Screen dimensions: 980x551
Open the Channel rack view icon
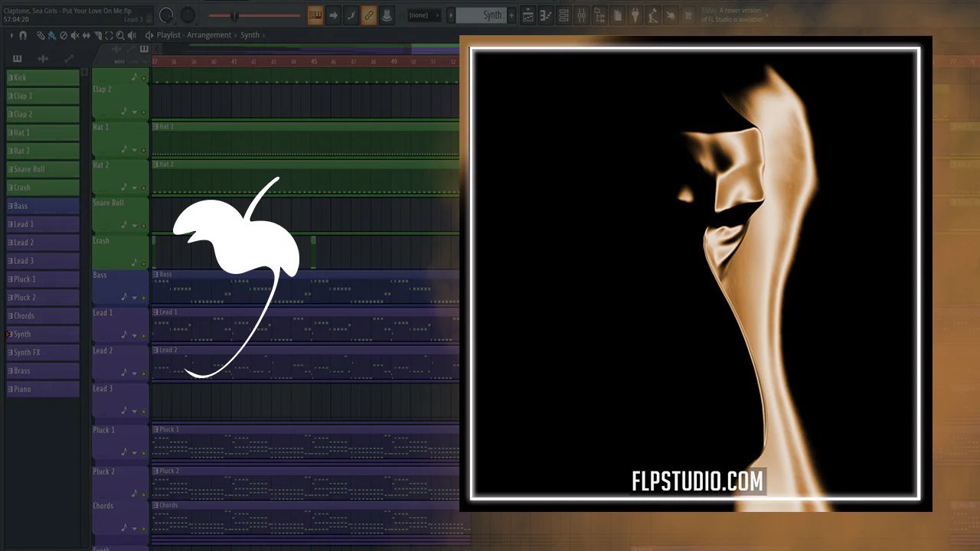coord(563,15)
